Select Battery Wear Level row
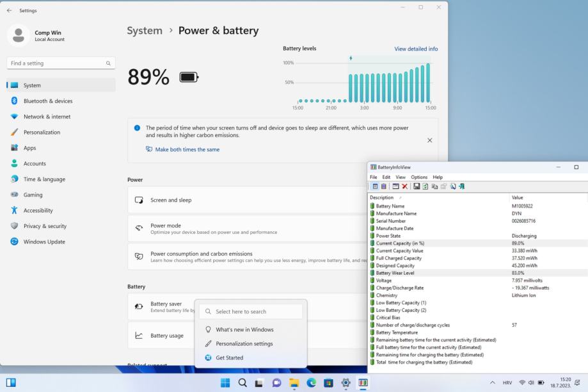 click(x=478, y=273)
